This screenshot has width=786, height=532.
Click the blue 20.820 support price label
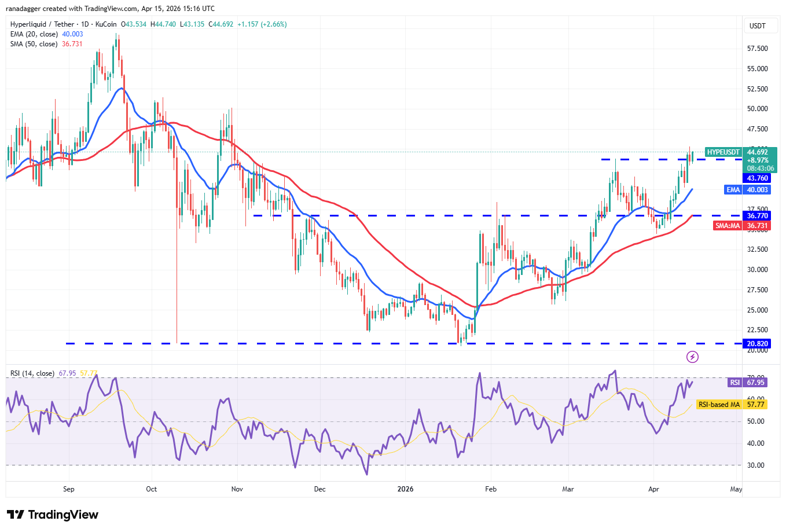[757, 343]
